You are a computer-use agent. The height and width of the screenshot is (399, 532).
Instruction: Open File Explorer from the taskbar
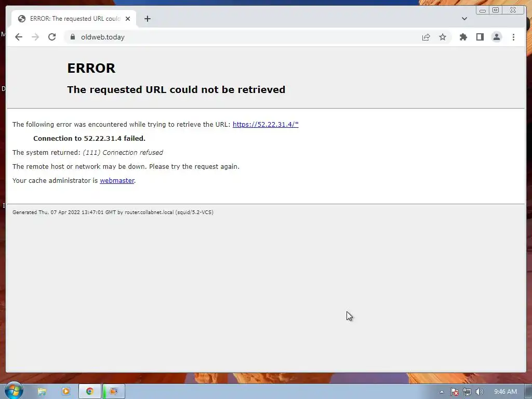[42, 392]
